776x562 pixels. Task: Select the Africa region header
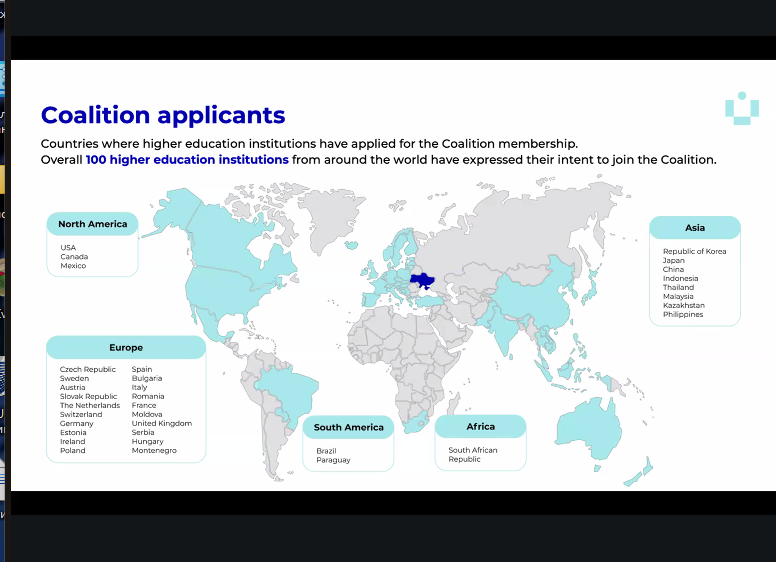[480, 427]
